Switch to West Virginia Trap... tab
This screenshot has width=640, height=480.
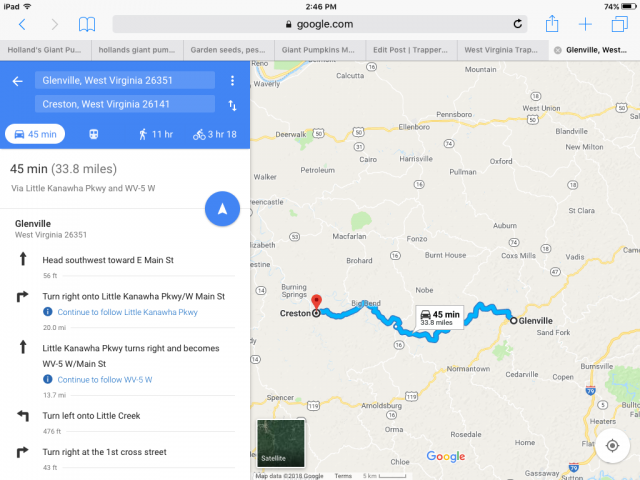pyautogui.click(x=503, y=50)
